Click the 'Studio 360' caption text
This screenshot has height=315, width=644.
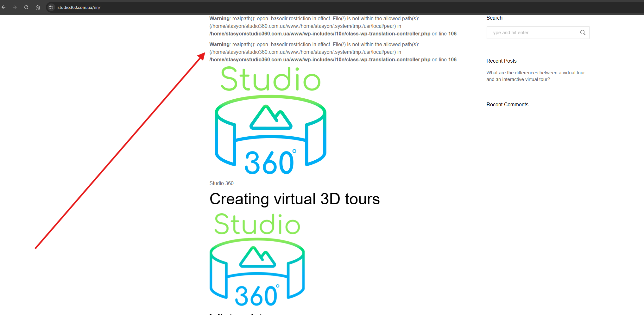tap(221, 183)
